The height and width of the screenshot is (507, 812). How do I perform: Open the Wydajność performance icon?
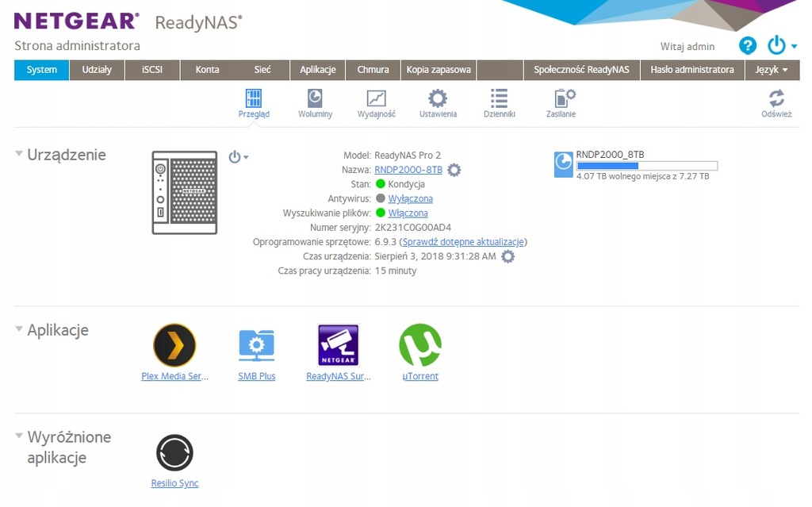(377, 98)
